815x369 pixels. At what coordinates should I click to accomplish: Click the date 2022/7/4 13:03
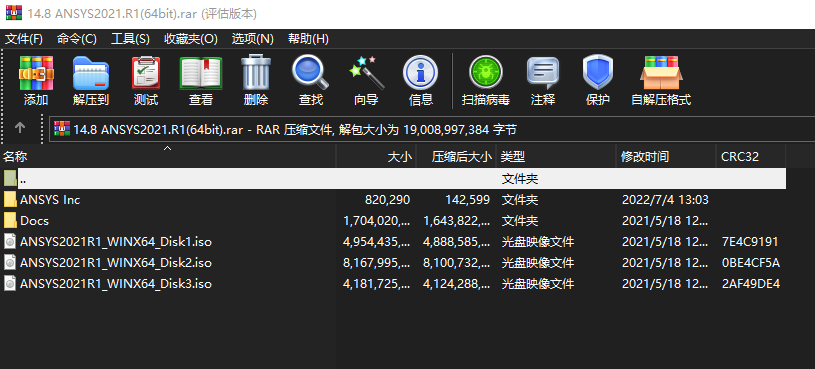click(665, 200)
